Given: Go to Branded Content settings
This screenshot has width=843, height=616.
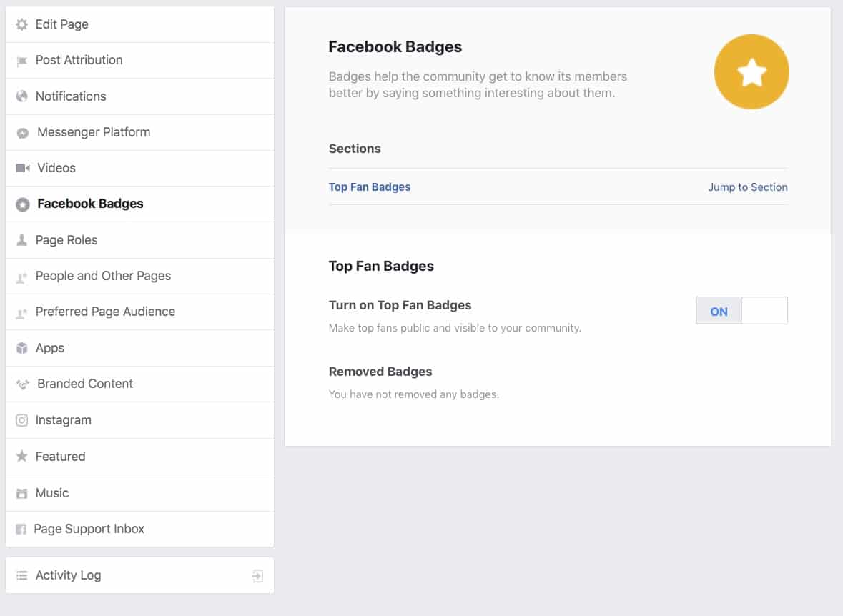Looking at the screenshot, I should (139, 384).
